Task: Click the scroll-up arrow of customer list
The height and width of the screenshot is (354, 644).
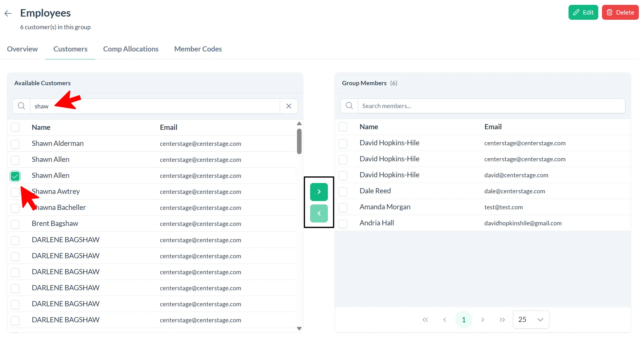Action: pos(299,124)
